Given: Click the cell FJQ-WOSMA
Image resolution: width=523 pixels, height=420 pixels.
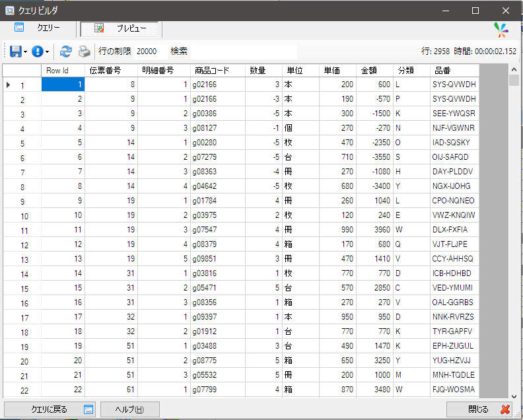Looking at the screenshot, I should coord(454,390).
